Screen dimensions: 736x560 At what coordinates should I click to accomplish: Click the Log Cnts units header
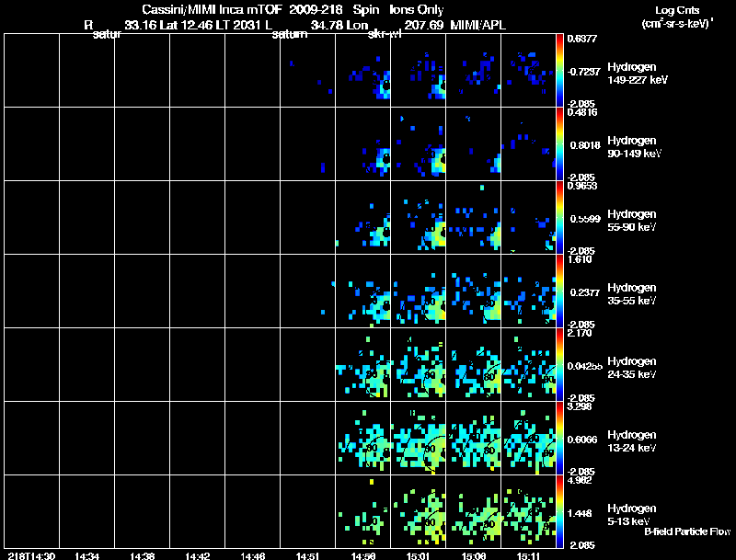point(677,17)
